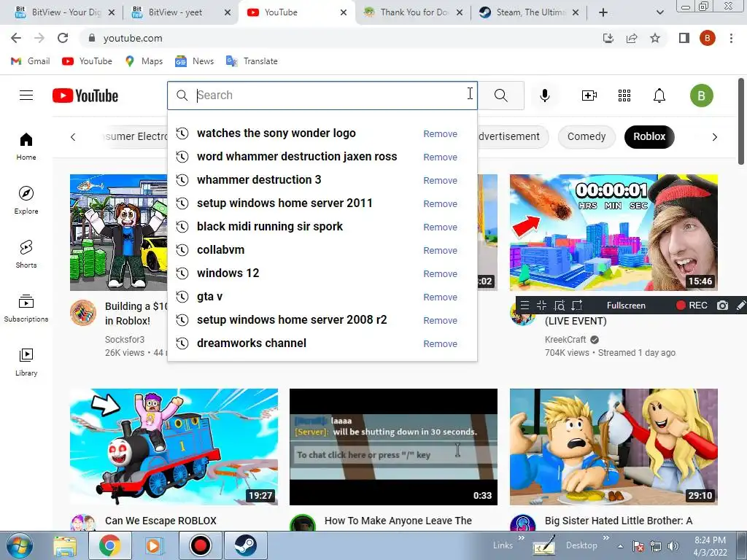Bookmark this page with star icon
Image resolution: width=747 pixels, height=560 pixels.
(x=655, y=38)
